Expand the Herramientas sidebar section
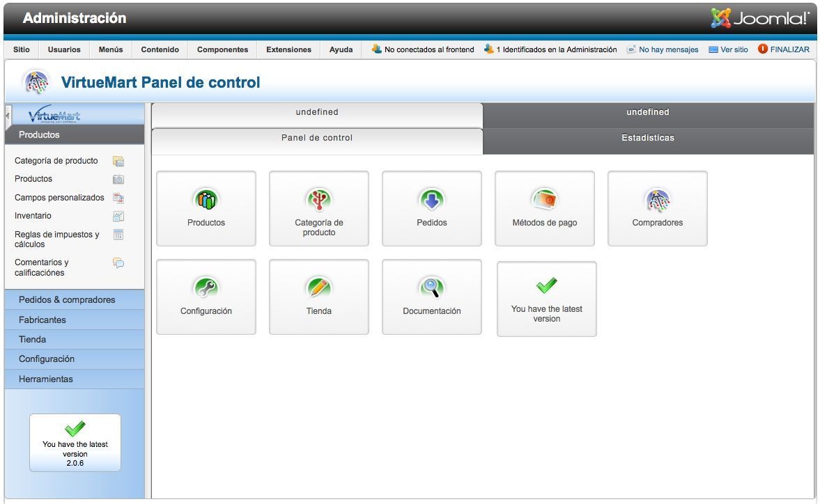The image size is (820, 504). tap(75, 379)
